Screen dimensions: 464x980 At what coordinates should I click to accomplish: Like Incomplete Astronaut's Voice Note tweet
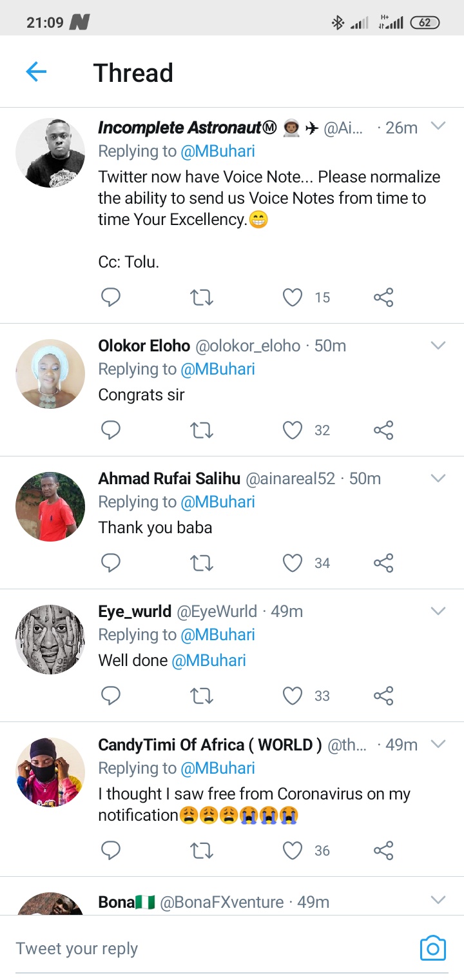293,297
